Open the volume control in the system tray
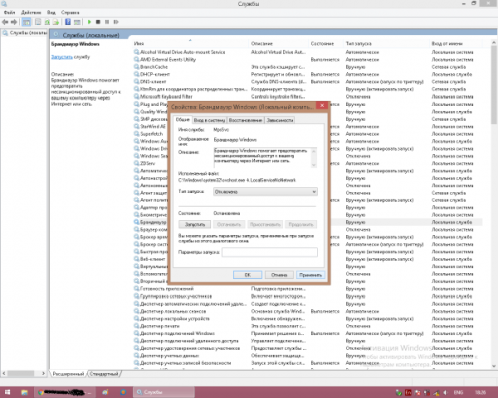Viewport: 498px width, 398px height. 446,393
